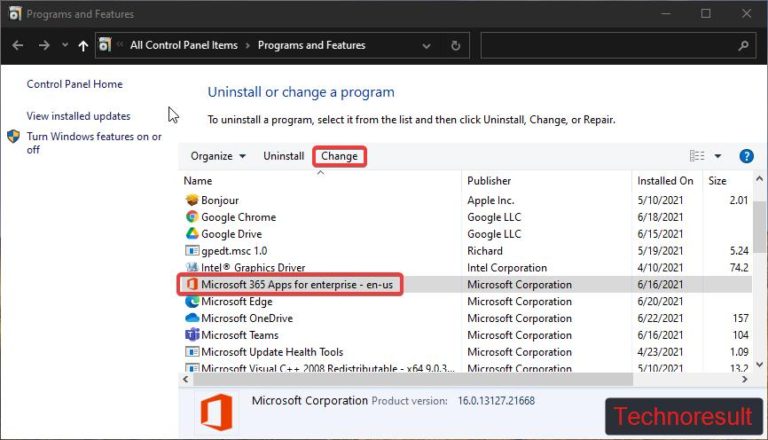Viewport: 768px width, 440px height.
Task: Click the Microsoft OneDrive cloud icon
Action: click(x=192, y=318)
